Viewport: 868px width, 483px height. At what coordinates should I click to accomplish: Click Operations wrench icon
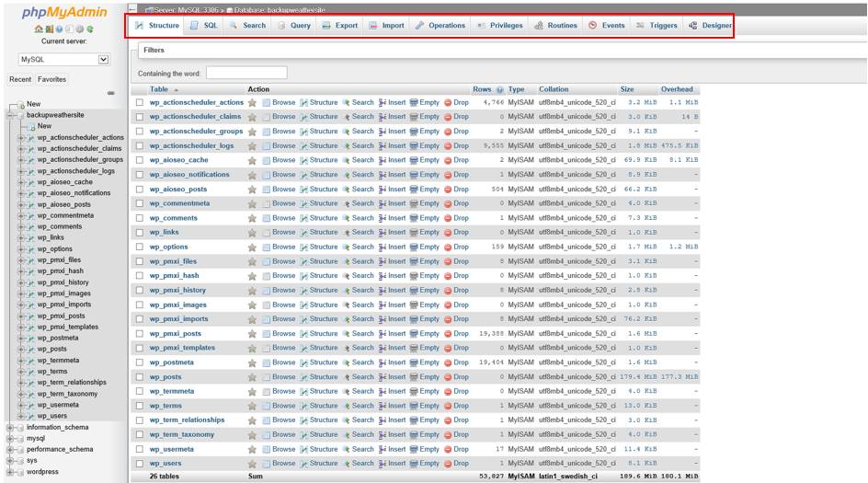[419, 26]
